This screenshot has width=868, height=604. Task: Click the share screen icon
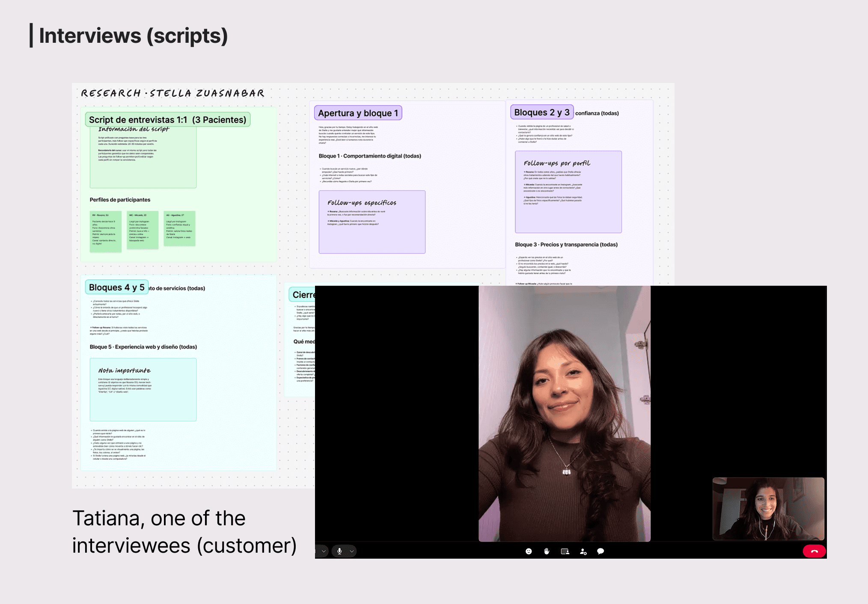(565, 551)
